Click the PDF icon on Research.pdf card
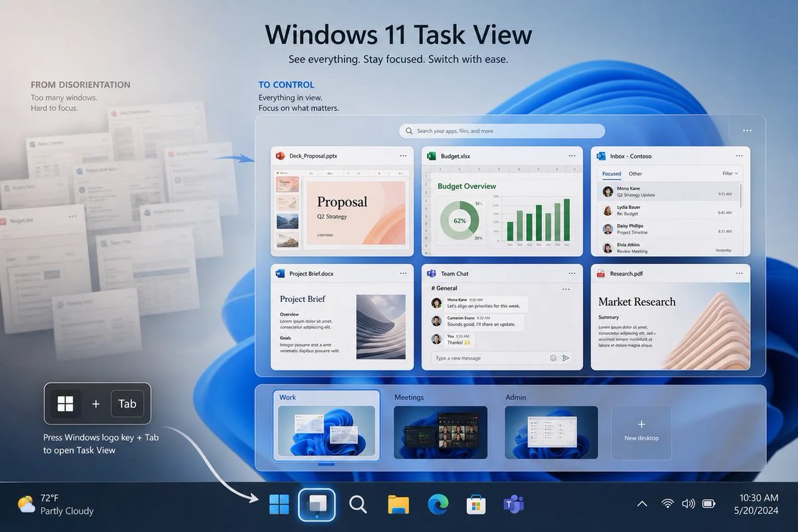The width and height of the screenshot is (798, 532). coord(600,273)
